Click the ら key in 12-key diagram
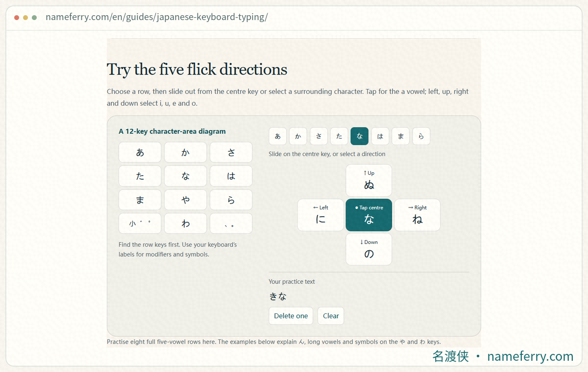The image size is (588, 372). point(231,200)
